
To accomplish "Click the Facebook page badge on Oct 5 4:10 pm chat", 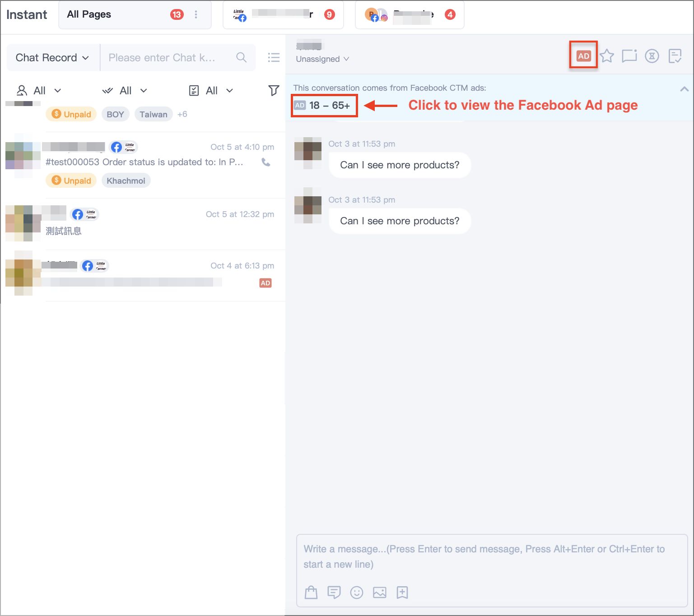I will [123, 147].
